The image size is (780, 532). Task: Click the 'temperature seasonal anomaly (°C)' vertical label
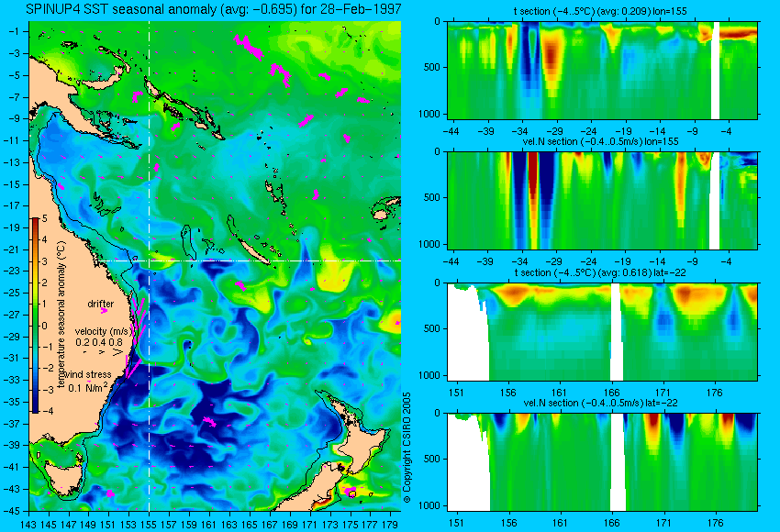coord(61,315)
